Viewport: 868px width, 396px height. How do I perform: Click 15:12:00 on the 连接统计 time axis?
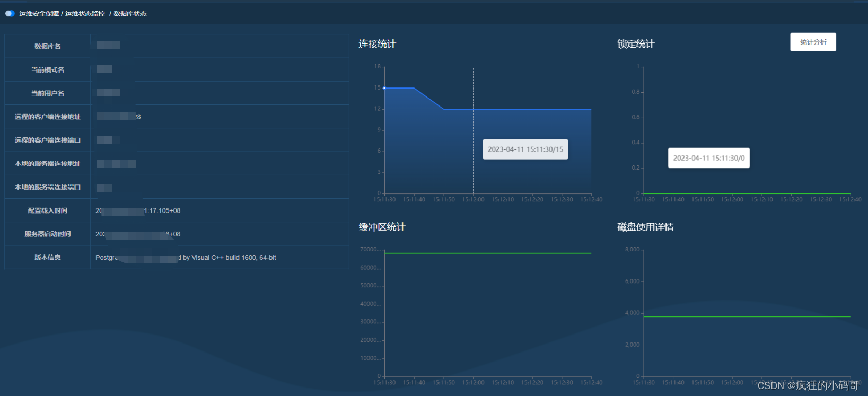tap(473, 200)
